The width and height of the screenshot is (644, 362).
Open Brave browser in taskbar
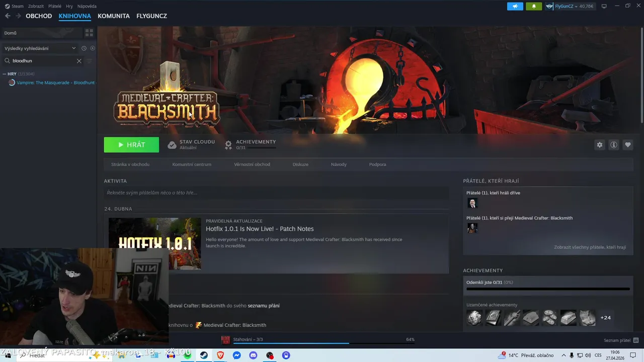click(220, 355)
